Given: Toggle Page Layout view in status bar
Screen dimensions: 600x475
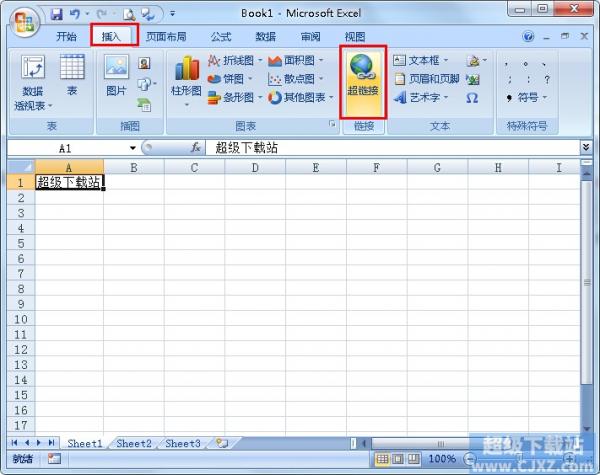Looking at the screenshot, I should pos(397,459).
